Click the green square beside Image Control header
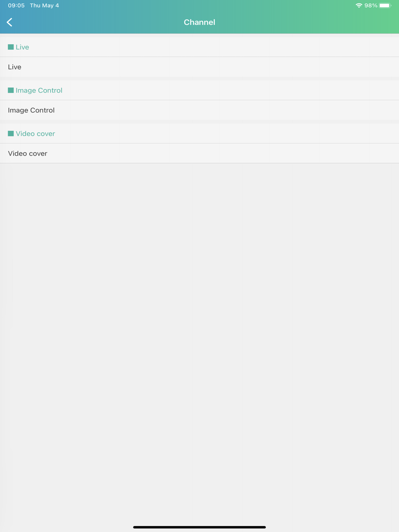 click(11, 91)
